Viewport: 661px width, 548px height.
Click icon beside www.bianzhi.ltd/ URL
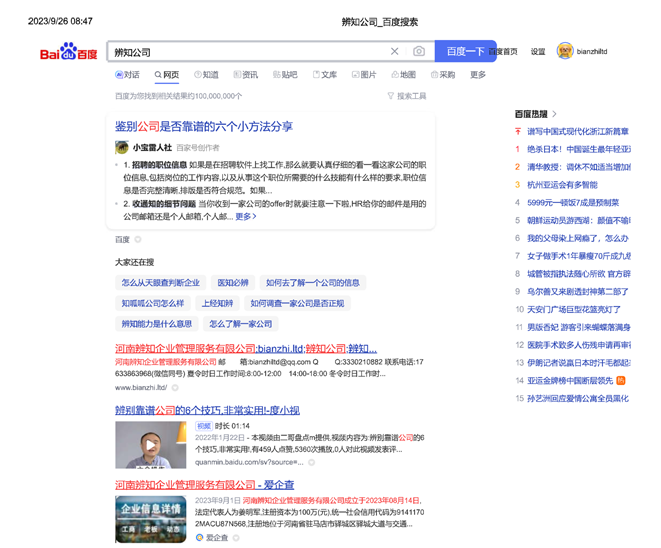175,387
